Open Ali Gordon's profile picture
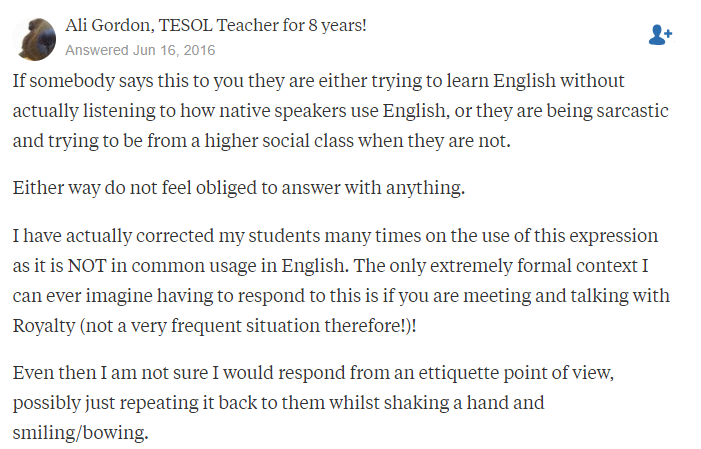The width and height of the screenshot is (701, 449). [x=34, y=39]
